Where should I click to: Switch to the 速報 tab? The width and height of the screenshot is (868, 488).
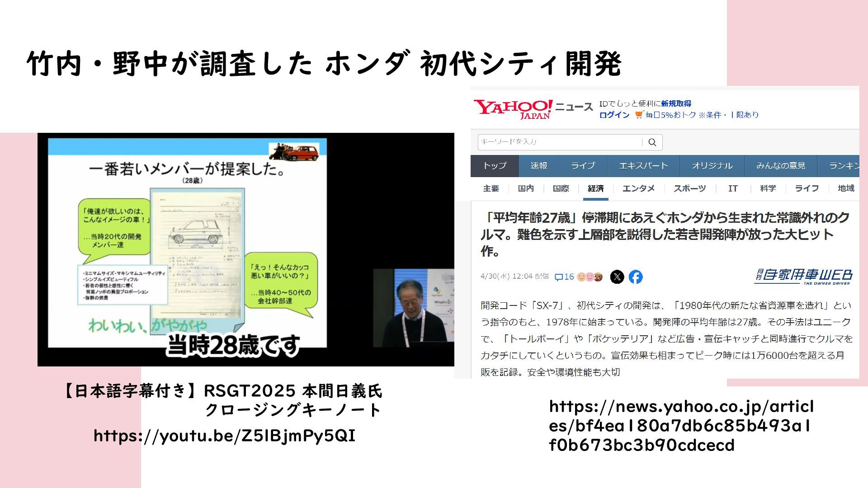539,166
